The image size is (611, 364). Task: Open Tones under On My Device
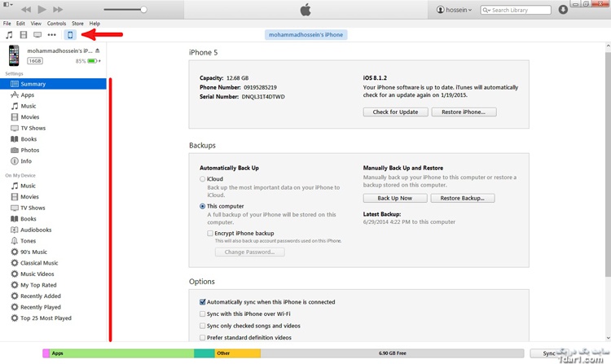(x=53, y=241)
